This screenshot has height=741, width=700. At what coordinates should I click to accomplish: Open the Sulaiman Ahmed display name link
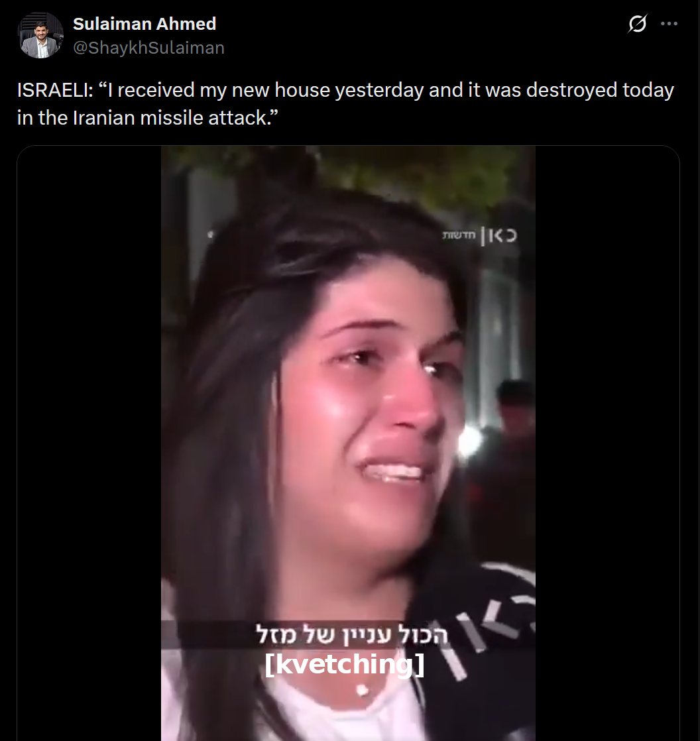click(145, 24)
